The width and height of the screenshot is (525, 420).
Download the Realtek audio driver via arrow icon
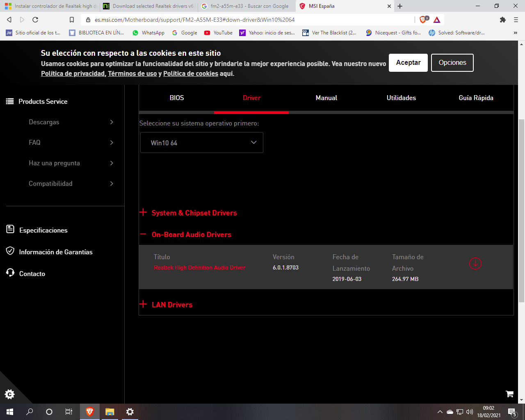pos(475,263)
